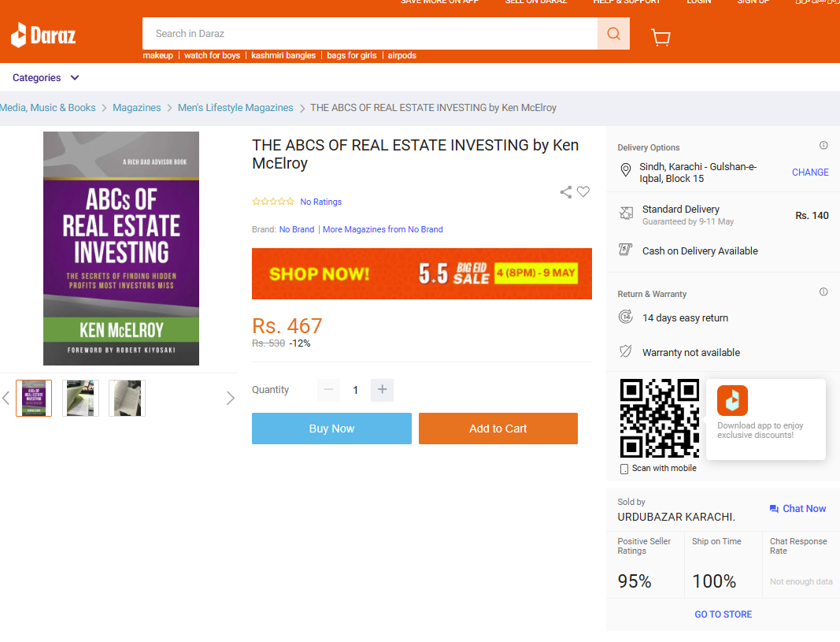
Task: Increase quantity with the plus button
Action: (382, 390)
